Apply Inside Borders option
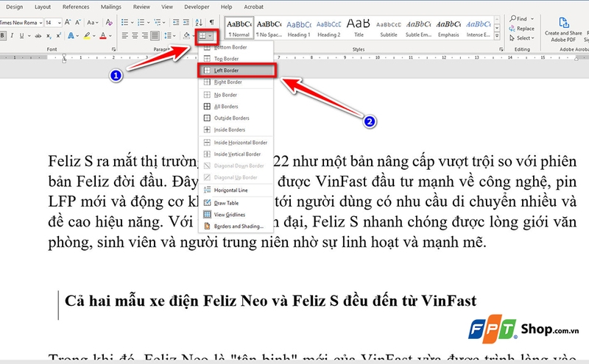This screenshot has width=589, height=364. [x=236, y=129]
